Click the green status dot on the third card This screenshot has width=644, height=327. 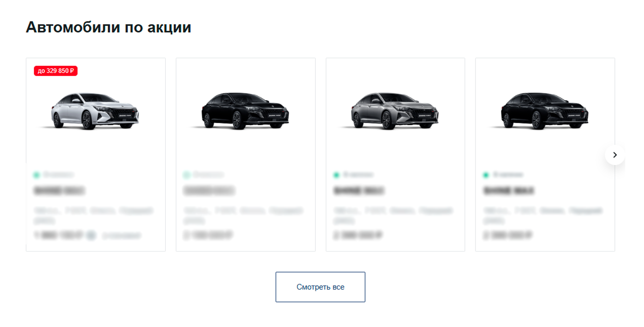tap(336, 175)
